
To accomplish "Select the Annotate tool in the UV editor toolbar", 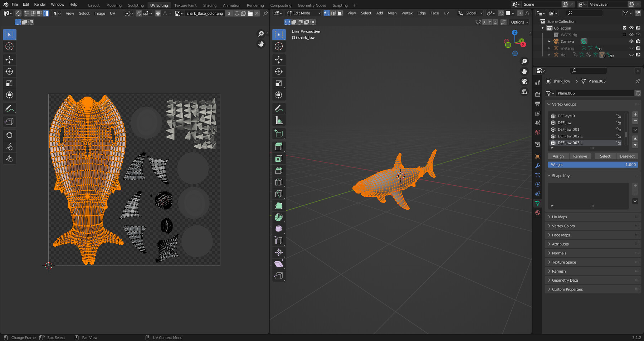I will 9,108.
